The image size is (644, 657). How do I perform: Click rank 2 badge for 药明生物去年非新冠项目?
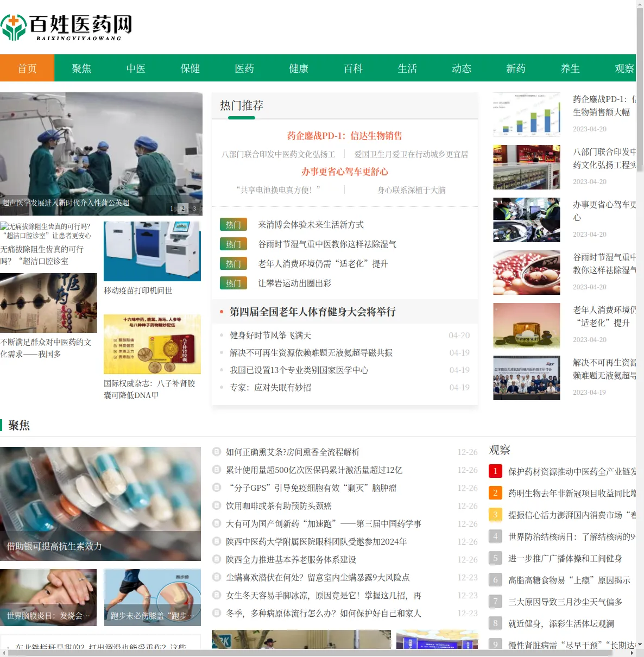(495, 492)
